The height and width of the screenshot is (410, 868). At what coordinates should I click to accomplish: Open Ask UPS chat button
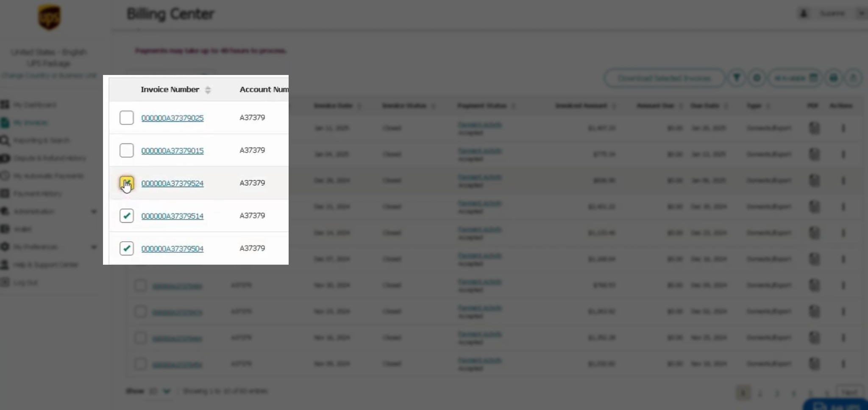click(x=836, y=405)
